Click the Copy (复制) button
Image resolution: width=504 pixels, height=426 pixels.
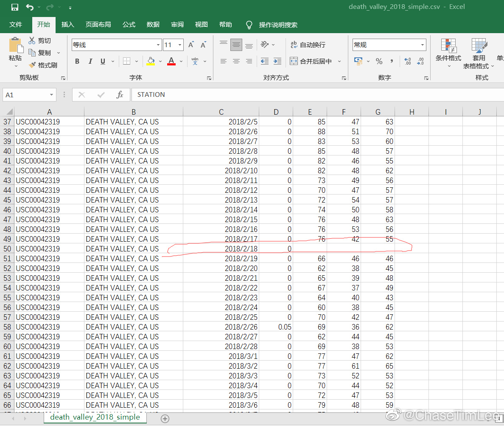[x=39, y=53]
